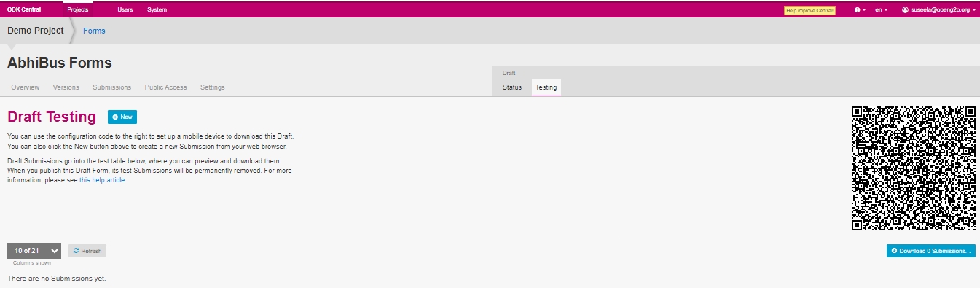Click the plus icon on New button
This screenshot has height=288, width=980.
click(x=115, y=117)
